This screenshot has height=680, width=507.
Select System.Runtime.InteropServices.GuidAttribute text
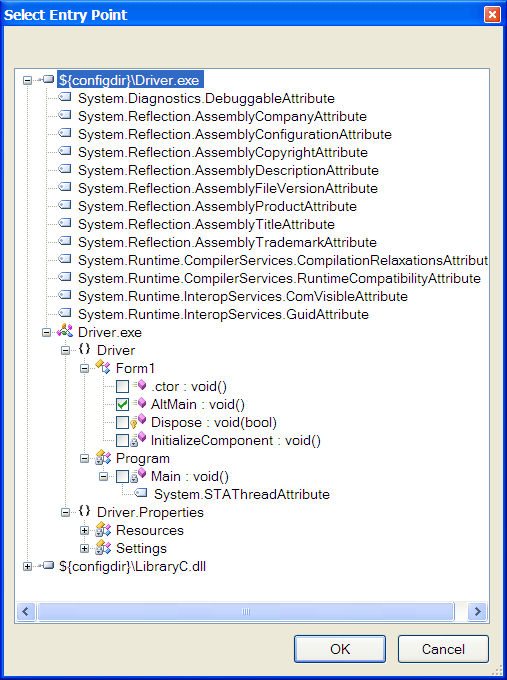(223, 314)
